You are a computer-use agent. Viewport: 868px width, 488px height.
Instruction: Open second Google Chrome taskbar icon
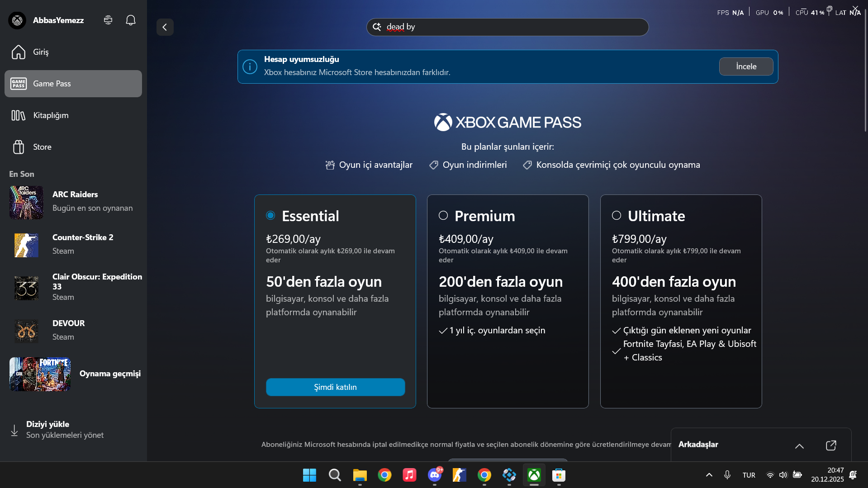click(x=484, y=475)
